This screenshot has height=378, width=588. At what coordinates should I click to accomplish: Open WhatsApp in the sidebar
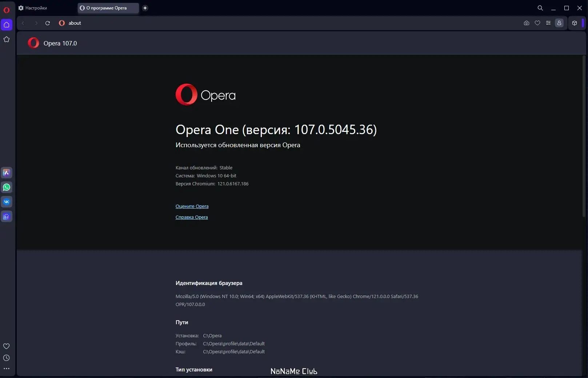tap(7, 187)
